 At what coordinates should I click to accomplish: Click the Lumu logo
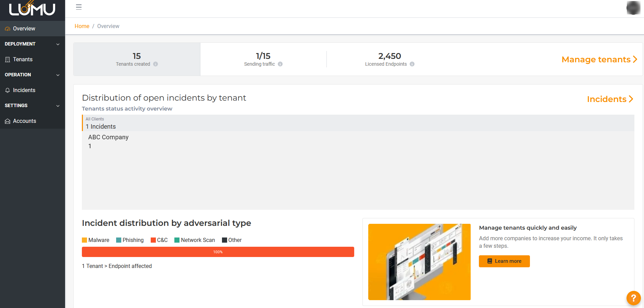coord(32,9)
